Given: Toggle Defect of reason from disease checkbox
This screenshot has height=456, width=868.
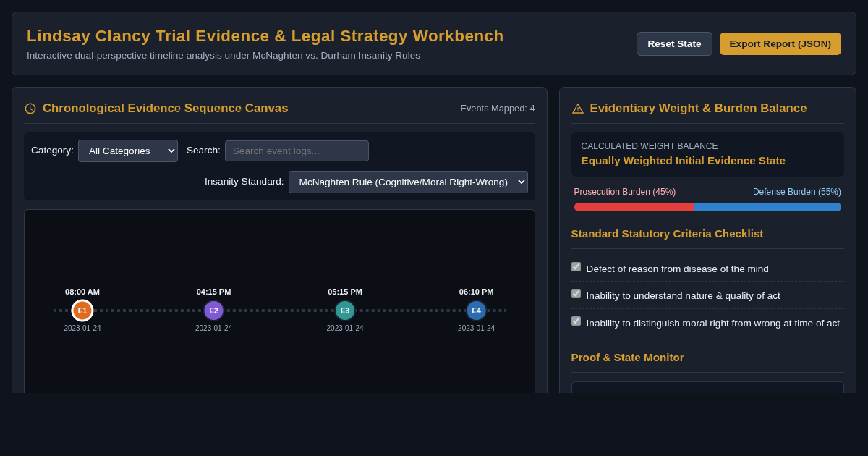Looking at the screenshot, I should (x=576, y=266).
